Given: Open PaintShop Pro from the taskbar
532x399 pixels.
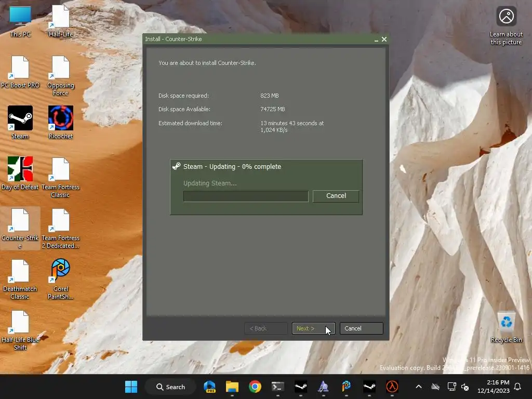Looking at the screenshot, I should [347, 387].
